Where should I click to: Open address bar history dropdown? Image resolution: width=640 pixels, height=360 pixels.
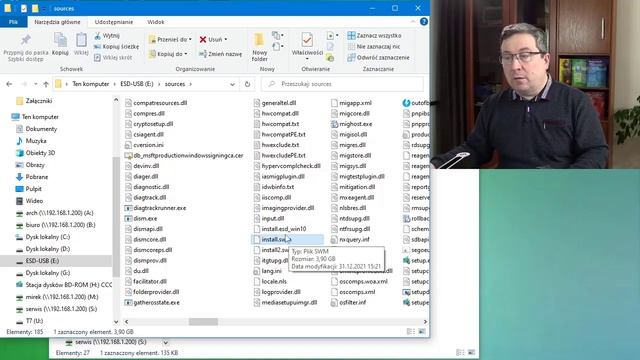click(x=232, y=84)
